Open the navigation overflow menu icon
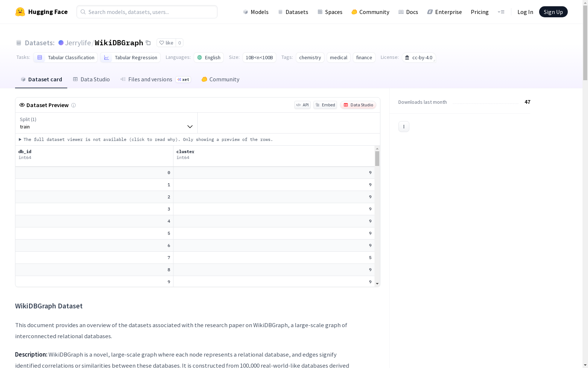This screenshot has height=368, width=588. point(501,12)
